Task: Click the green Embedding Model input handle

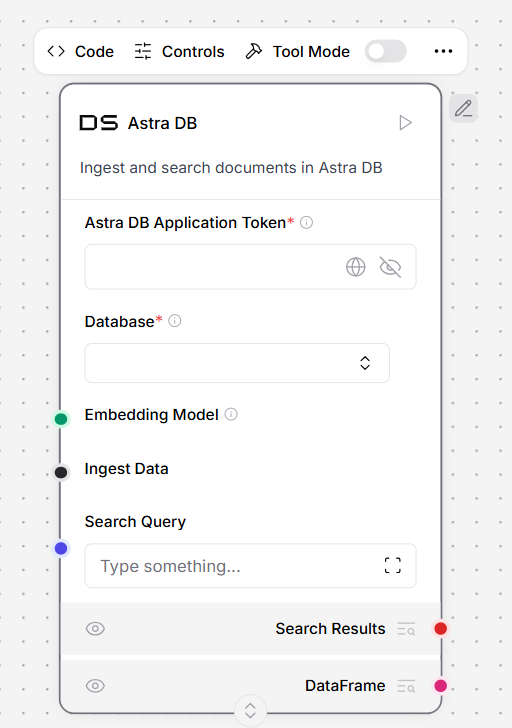Action: [x=61, y=419]
